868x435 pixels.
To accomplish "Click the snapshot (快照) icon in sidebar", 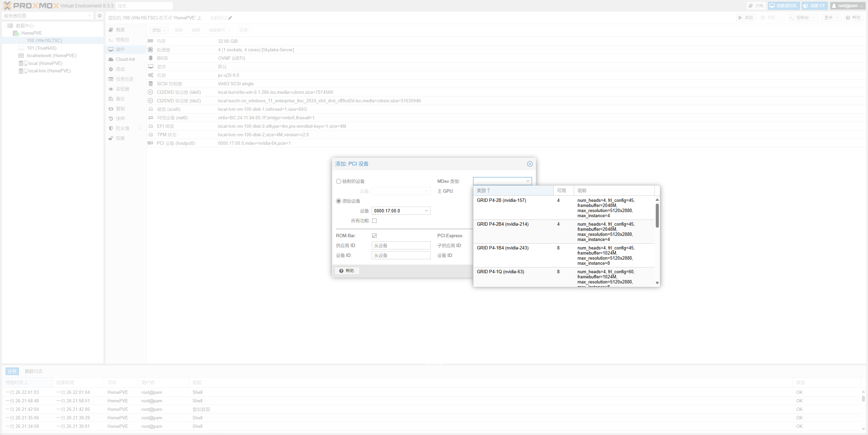I will pos(111,119).
